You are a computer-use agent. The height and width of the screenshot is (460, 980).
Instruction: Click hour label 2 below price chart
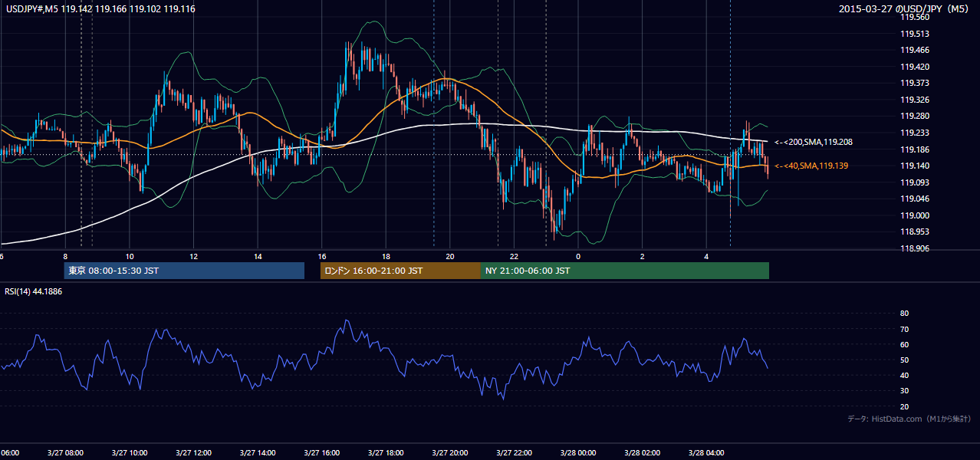coord(643,257)
